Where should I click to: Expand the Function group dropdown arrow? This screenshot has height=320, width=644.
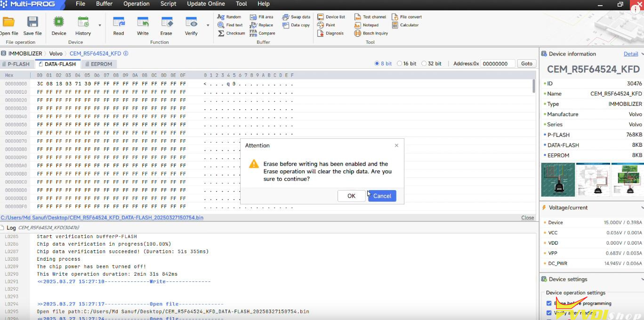[208, 25]
